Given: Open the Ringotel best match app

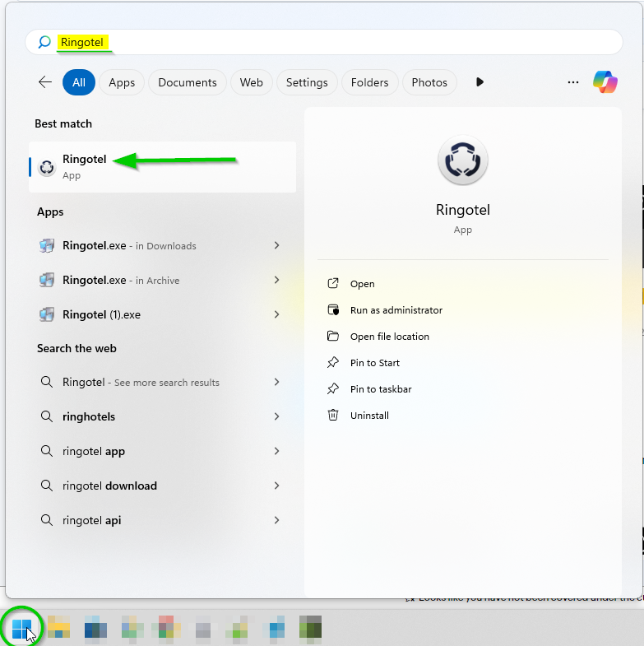Looking at the screenshot, I should (x=162, y=167).
